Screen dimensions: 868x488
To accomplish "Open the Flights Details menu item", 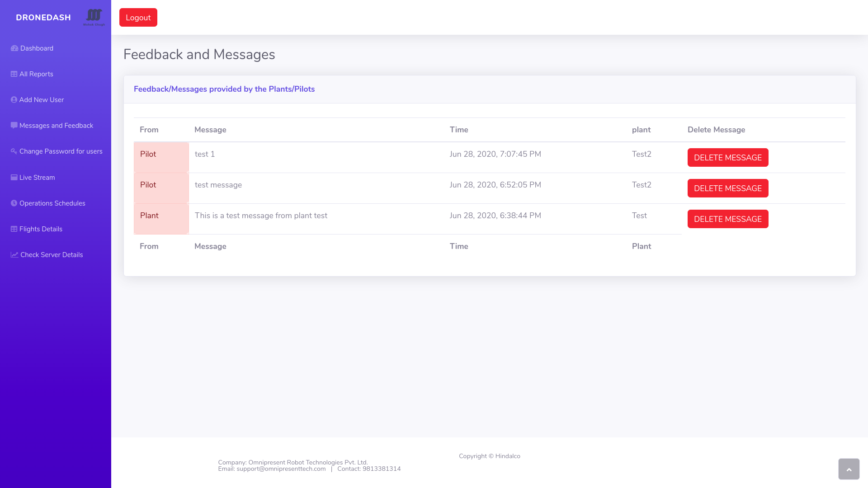I will coord(41,229).
